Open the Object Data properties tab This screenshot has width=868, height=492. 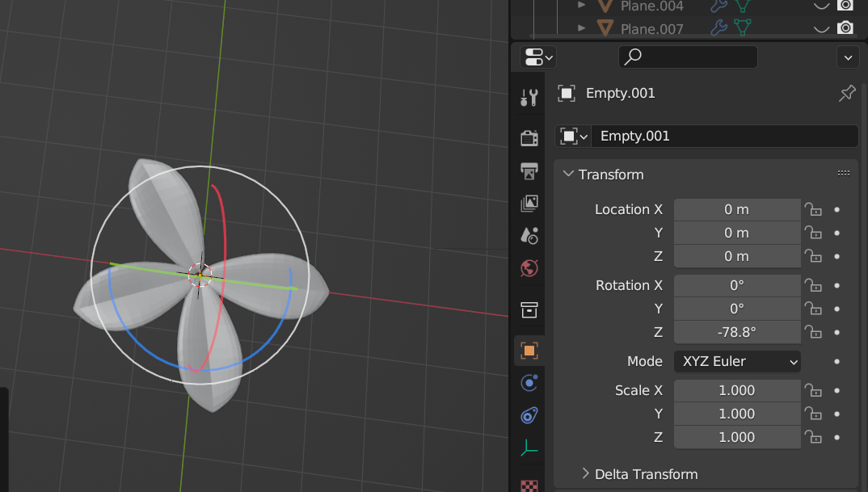(529, 448)
